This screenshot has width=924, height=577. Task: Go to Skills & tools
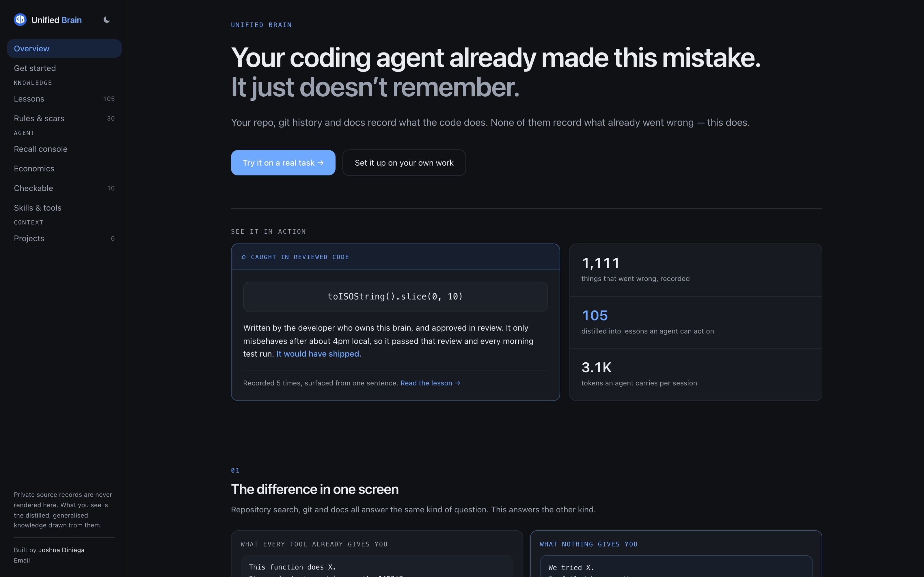(64, 208)
